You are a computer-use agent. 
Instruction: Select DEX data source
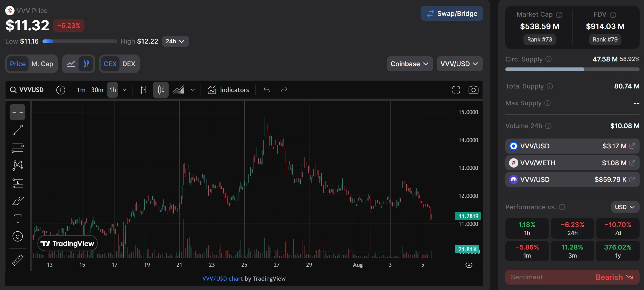[x=129, y=64]
